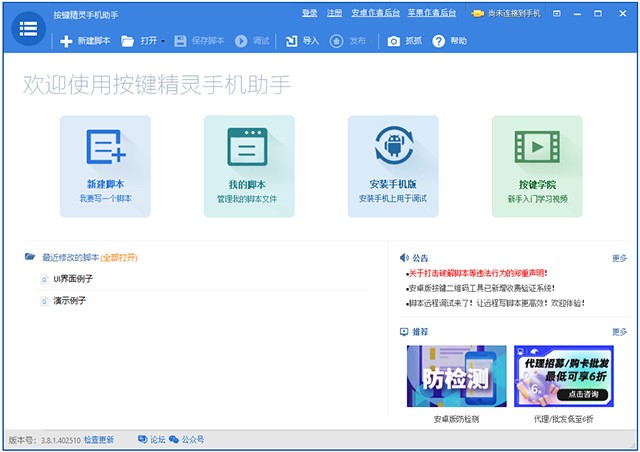Expand the 打开 dropdown arrow
This screenshot has height=452, width=640.
pyautogui.click(x=163, y=41)
